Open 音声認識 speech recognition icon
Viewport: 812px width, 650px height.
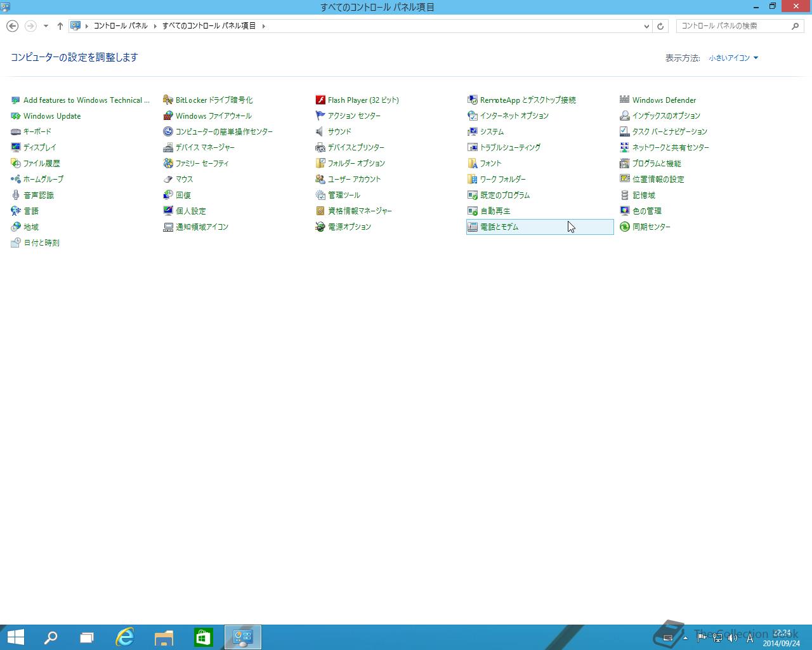pos(16,195)
